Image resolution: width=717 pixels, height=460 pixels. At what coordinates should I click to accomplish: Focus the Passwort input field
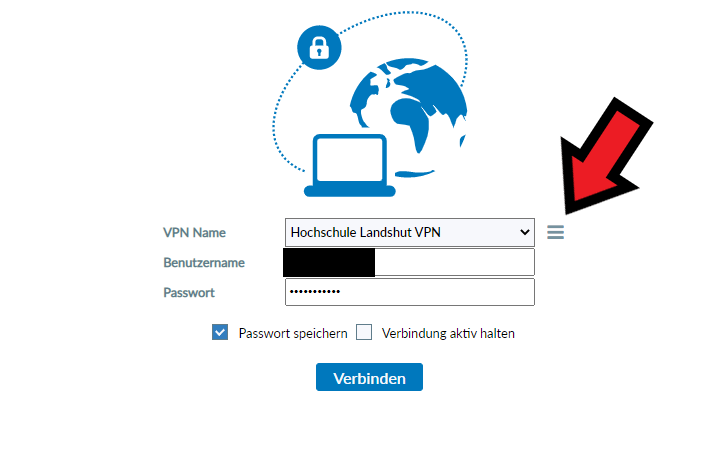click(410, 292)
